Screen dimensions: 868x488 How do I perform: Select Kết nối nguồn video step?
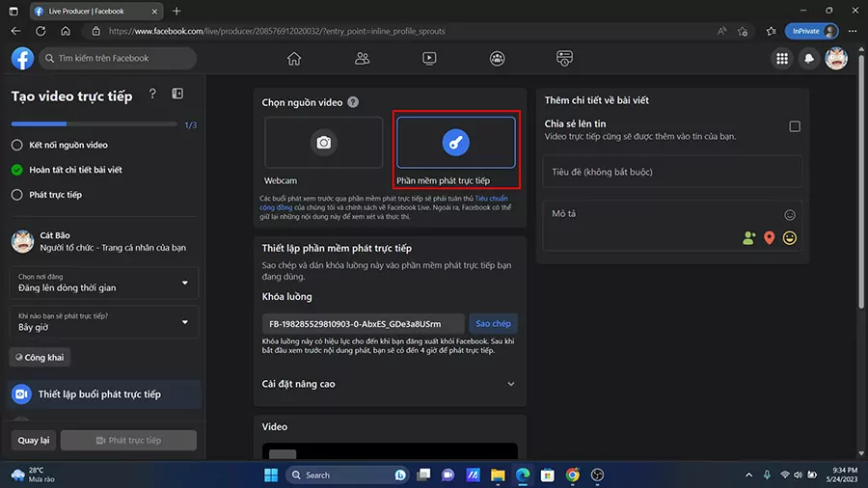point(60,145)
